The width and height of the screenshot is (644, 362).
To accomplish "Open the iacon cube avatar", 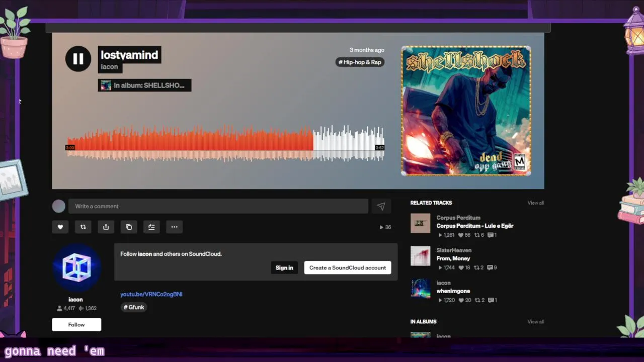I will 76,267.
